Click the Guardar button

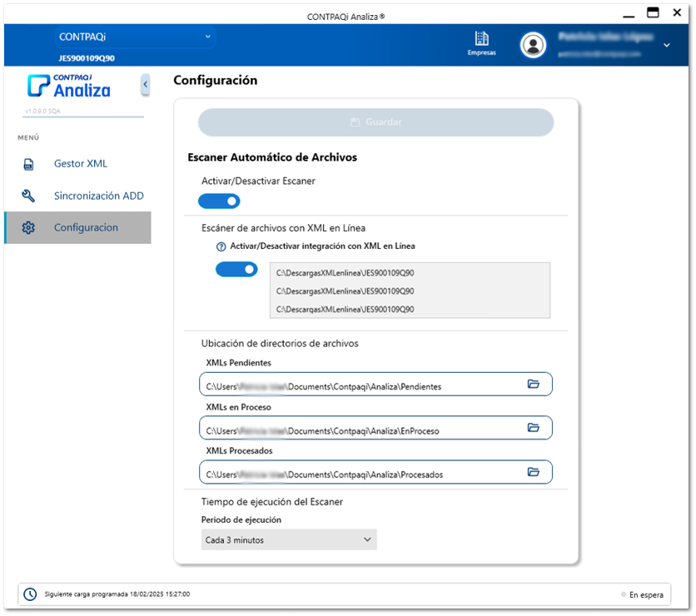pos(375,122)
